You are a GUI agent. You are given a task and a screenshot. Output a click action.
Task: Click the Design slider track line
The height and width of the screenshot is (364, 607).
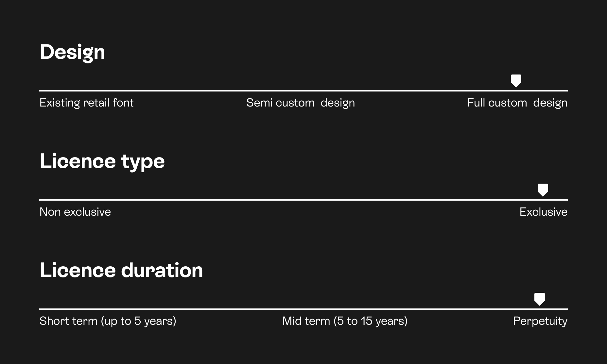[262, 91]
